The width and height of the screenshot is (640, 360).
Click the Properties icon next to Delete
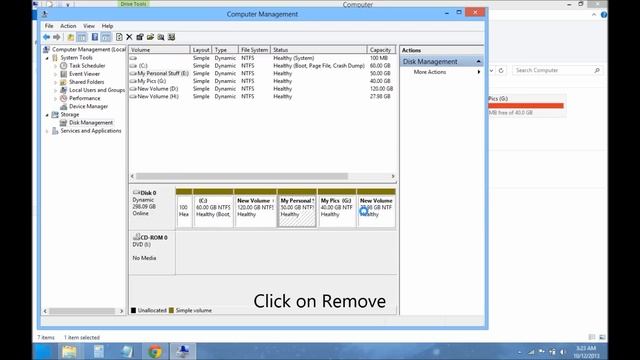(140, 37)
